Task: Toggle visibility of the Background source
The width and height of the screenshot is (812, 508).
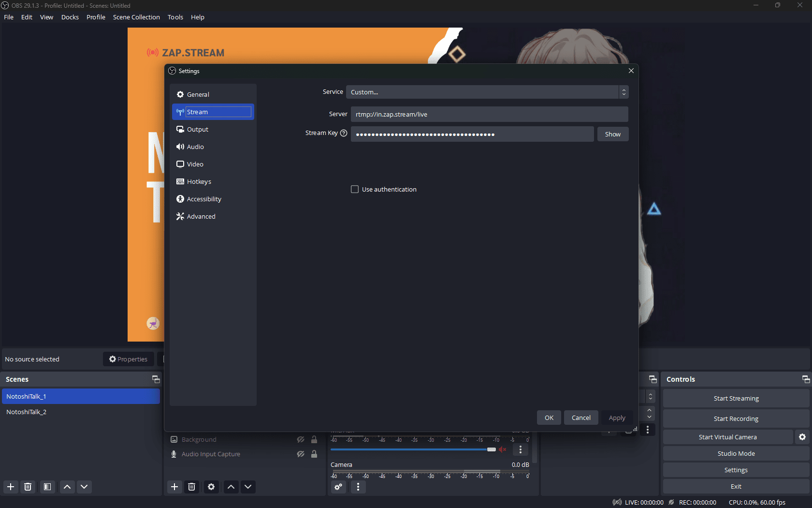Action: pyautogui.click(x=301, y=439)
